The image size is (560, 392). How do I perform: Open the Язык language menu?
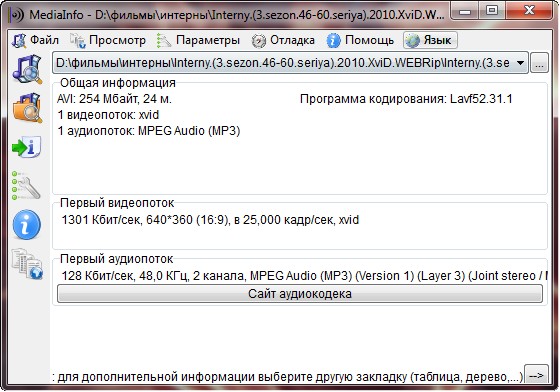pos(430,40)
